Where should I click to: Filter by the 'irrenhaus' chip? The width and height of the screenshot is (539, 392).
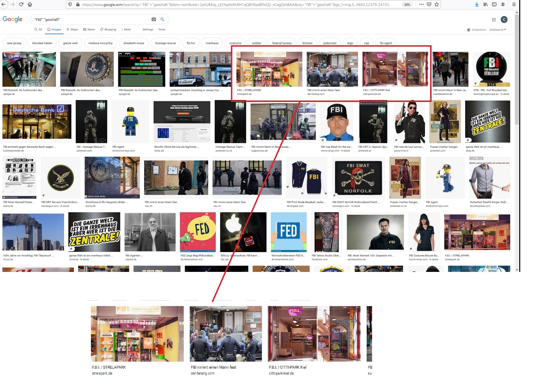tap(212, 43)
